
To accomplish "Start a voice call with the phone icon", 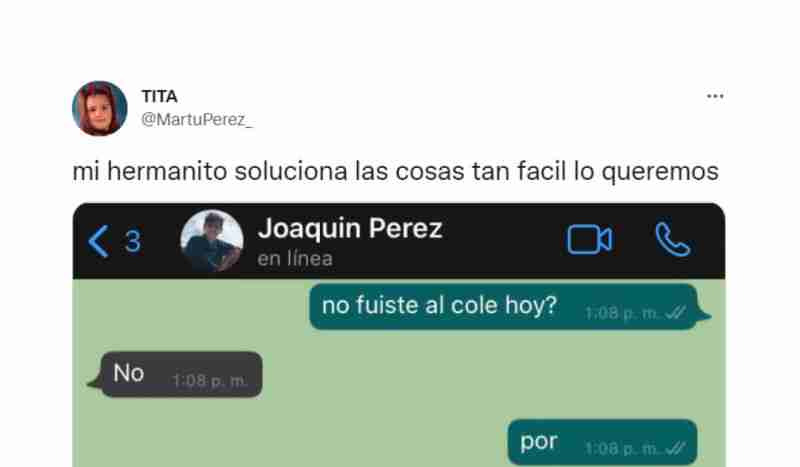I will 672,239.
